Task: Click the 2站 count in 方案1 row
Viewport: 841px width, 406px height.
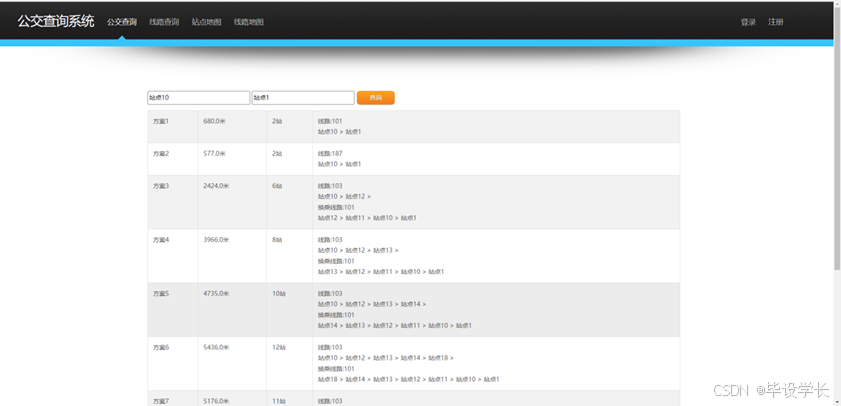Action: click(277, 121)
